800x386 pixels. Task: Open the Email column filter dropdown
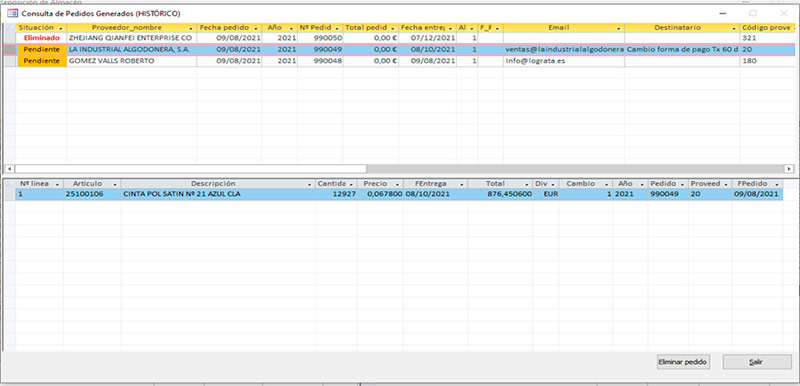(x=619, y=28)
